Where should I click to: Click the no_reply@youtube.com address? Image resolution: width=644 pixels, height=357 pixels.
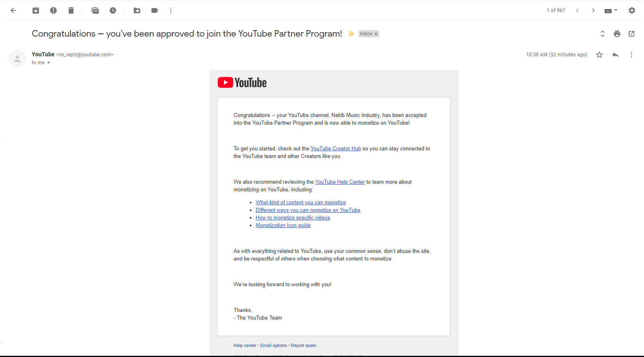click(85, 55)
